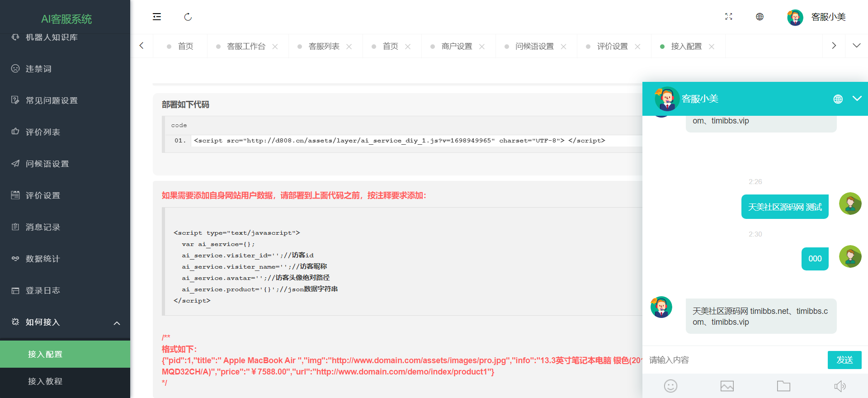Image resolution: width=868 pixels, height=398 pixels.
Task: Click the AI客服系统 logo title
Action: [66, 19]
